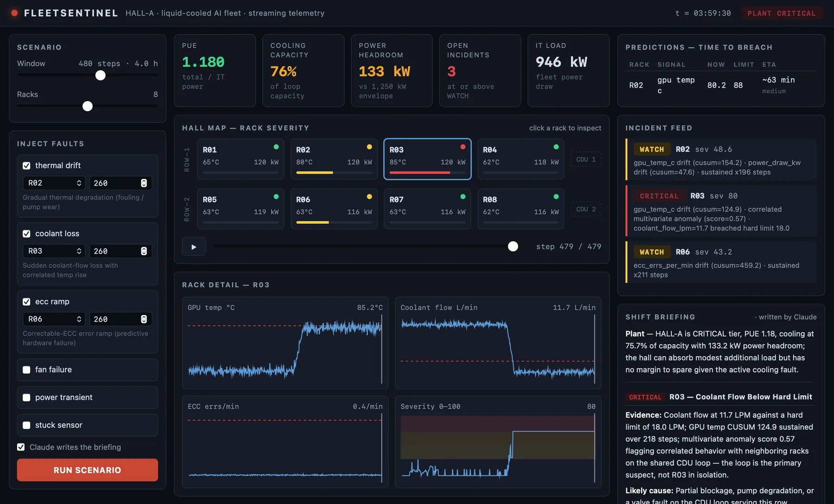834x504 pixels.
Task: Click thermal drift step stepper arrows
Action: (144, 183)
